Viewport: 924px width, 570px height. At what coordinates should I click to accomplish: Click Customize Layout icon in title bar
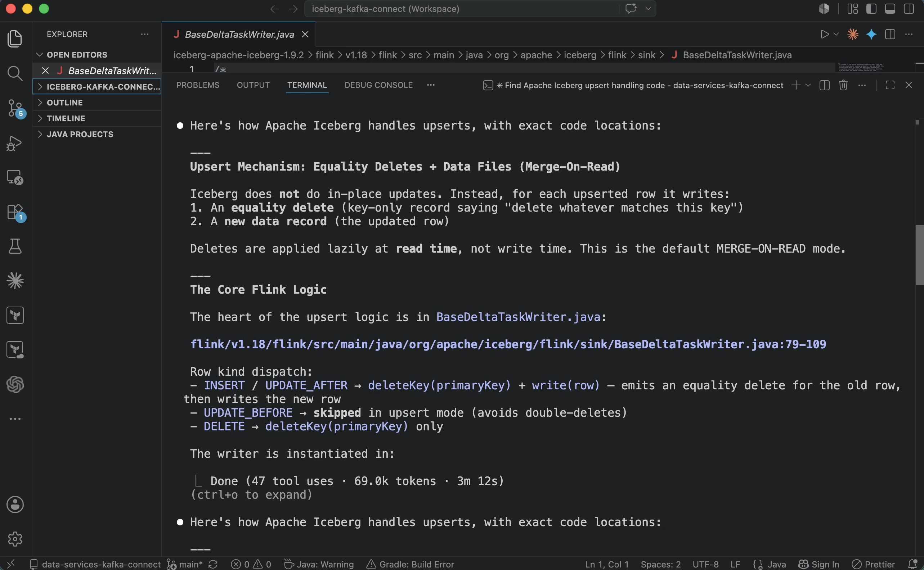(x=853, y=9)
